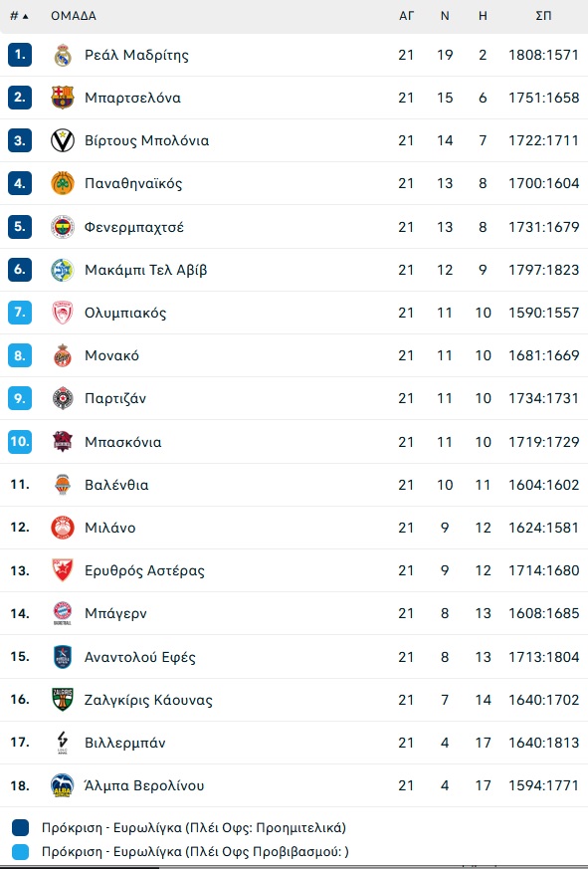This screenshot has height=869, width=588.
Task: Click the Panathinaikos green clover logo
Action: point(63,183)
